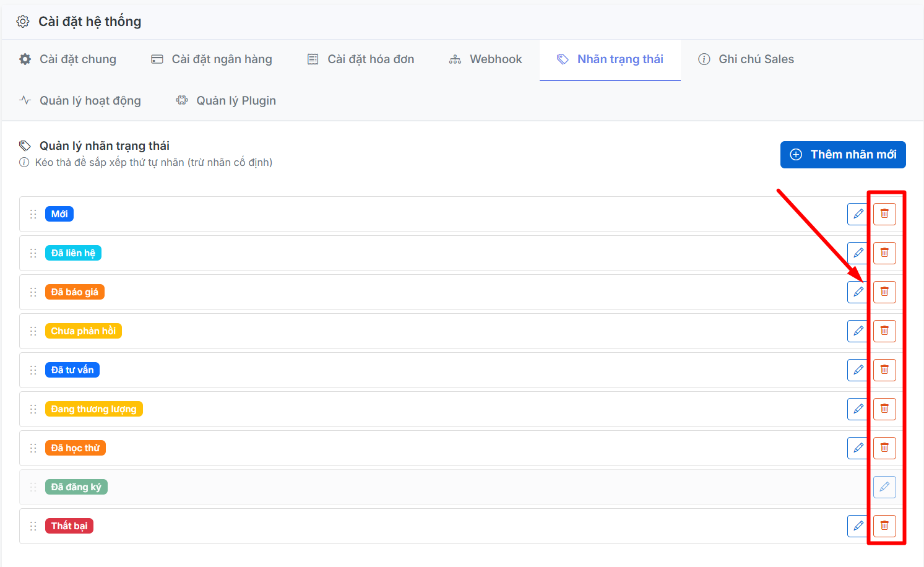Delete the "Mới" status label

tap(884, 214)
